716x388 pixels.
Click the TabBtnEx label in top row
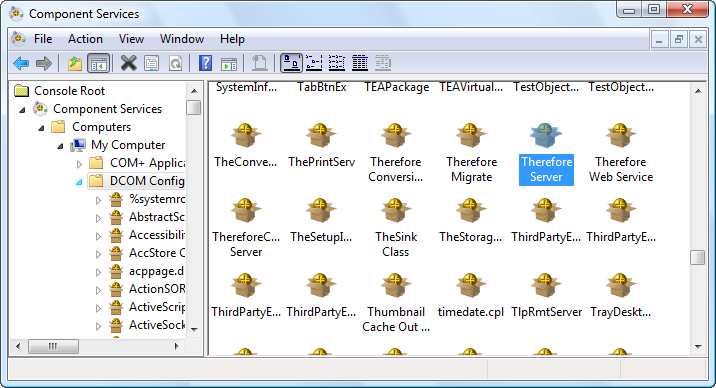click(321, 87)
